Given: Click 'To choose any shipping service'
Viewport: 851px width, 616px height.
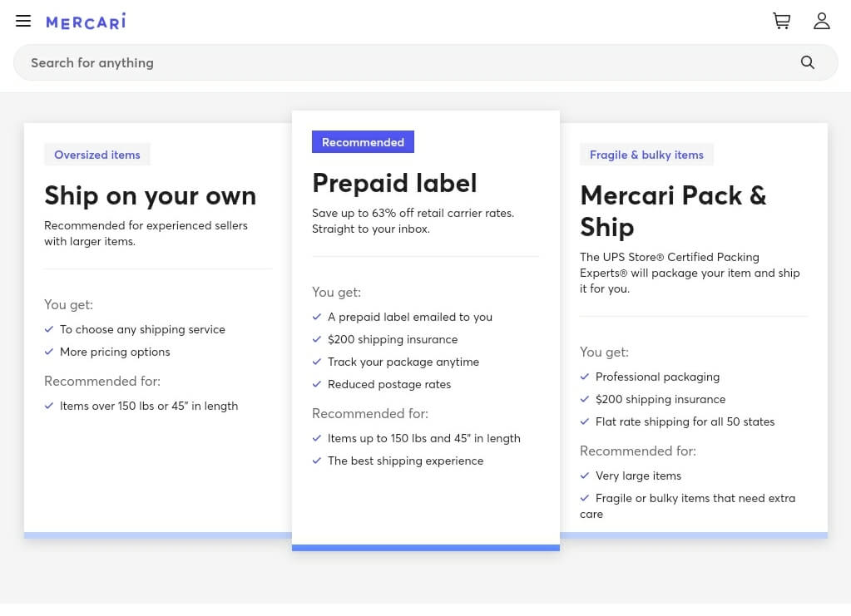Looking at the screenshot, I should coord(142,329).
